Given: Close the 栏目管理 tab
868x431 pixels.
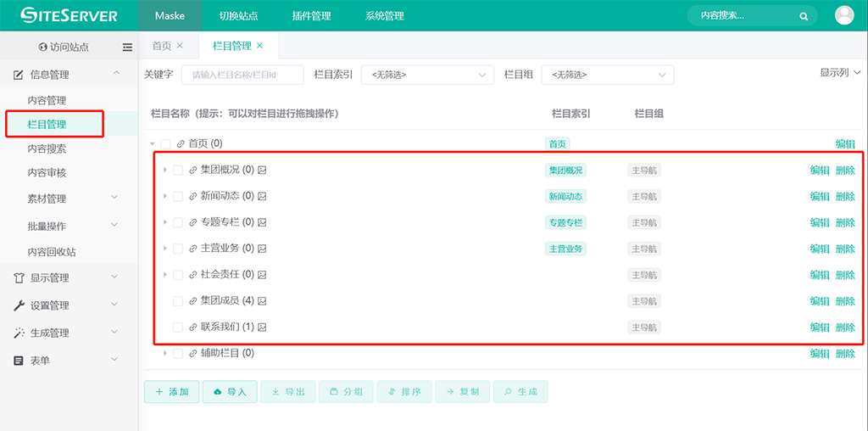Looking at the screenshot, I should pos(260,46).
